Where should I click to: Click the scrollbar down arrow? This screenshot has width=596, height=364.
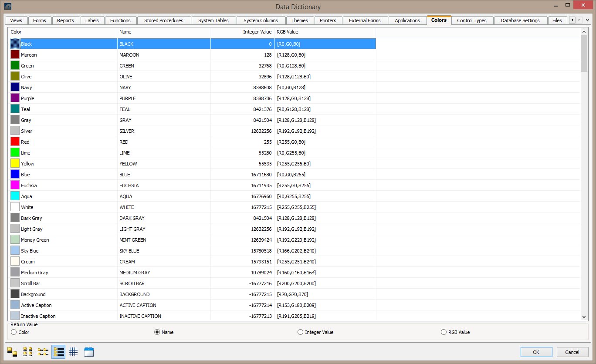[x=584, y=317]
